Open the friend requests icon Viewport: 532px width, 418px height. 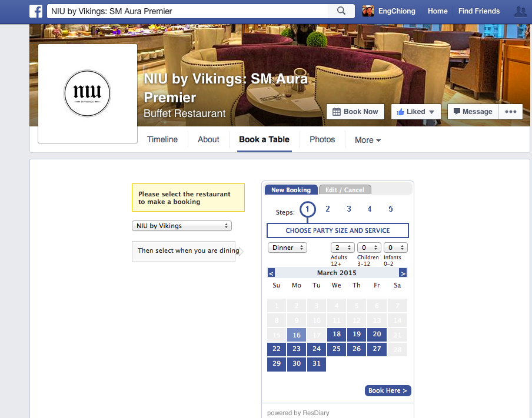521,12
